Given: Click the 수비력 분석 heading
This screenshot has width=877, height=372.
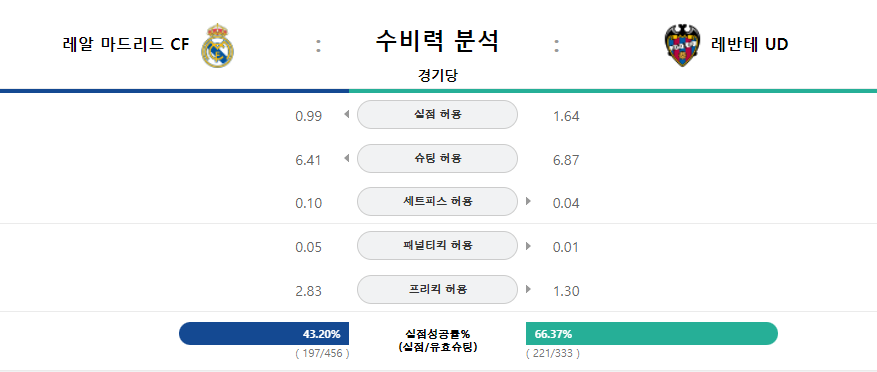Looking at the screenshot, I should (x=437, y=41).
